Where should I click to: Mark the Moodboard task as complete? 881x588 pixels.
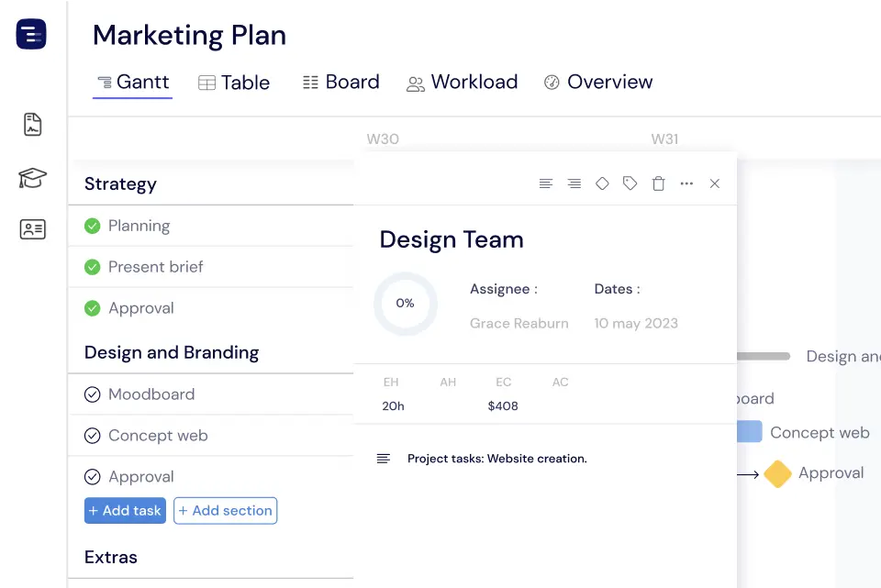92,394
